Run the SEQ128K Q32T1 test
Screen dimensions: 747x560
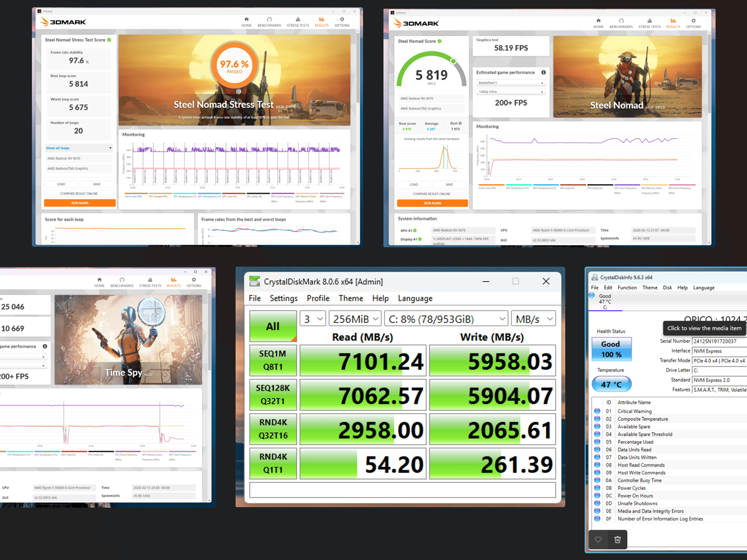point(273,394)
